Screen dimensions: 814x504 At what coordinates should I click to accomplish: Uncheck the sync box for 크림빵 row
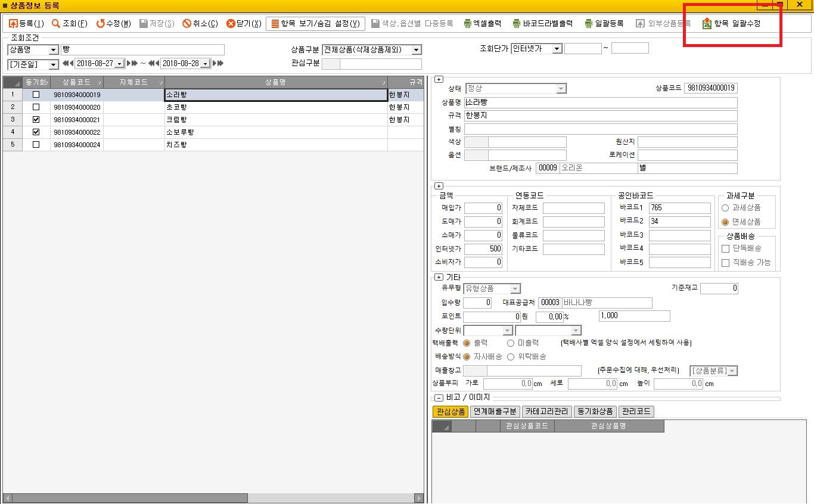click(36, 119)
